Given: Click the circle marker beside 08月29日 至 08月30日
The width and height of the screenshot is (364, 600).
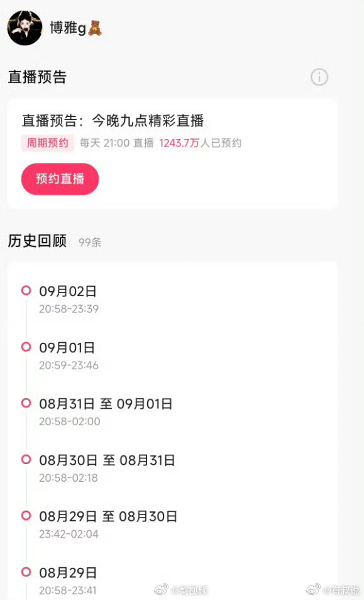Looking at the screenshot, I should coord(26,516).
